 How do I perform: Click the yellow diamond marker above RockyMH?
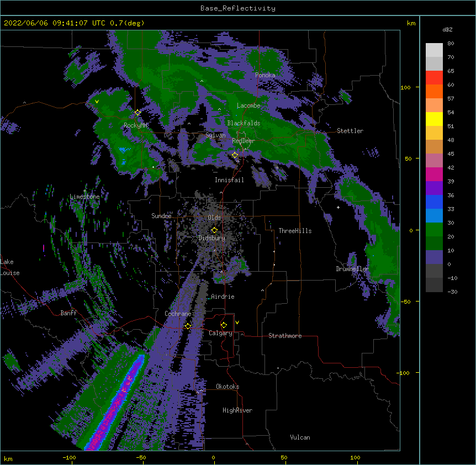137,112
